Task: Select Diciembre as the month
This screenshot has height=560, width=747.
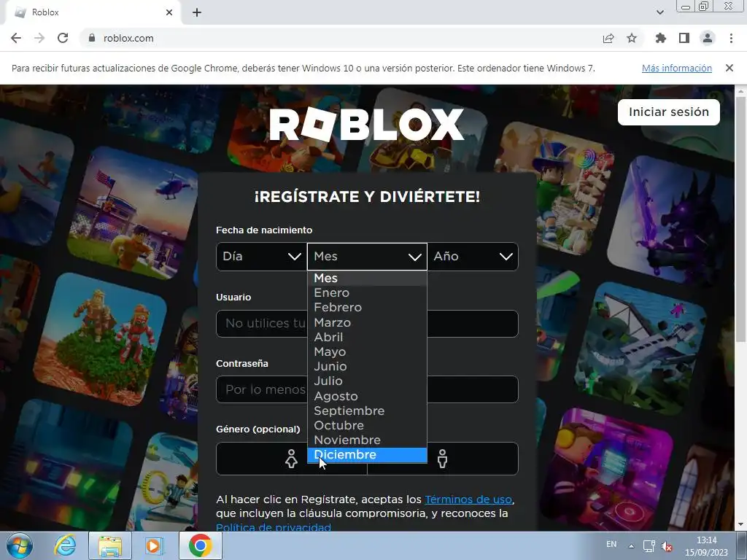Action: (368, 455)
